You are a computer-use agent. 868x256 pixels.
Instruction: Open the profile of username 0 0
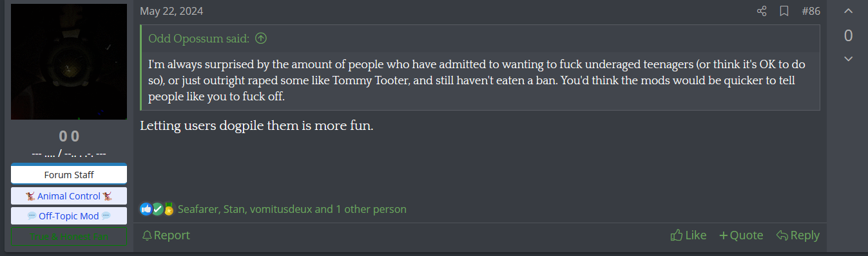pos(69,136)
